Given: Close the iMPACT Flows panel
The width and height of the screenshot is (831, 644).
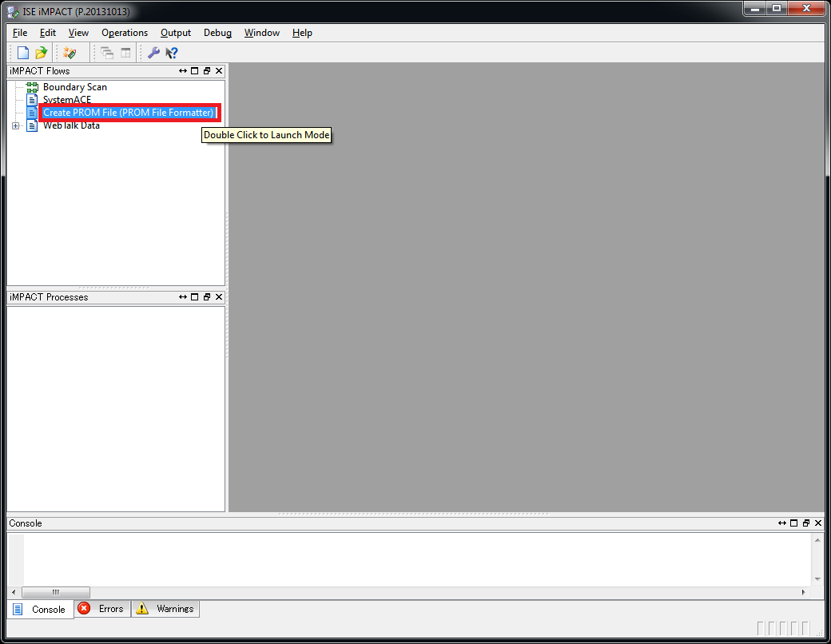Looking at the screenshot, I should pos(219,71).
